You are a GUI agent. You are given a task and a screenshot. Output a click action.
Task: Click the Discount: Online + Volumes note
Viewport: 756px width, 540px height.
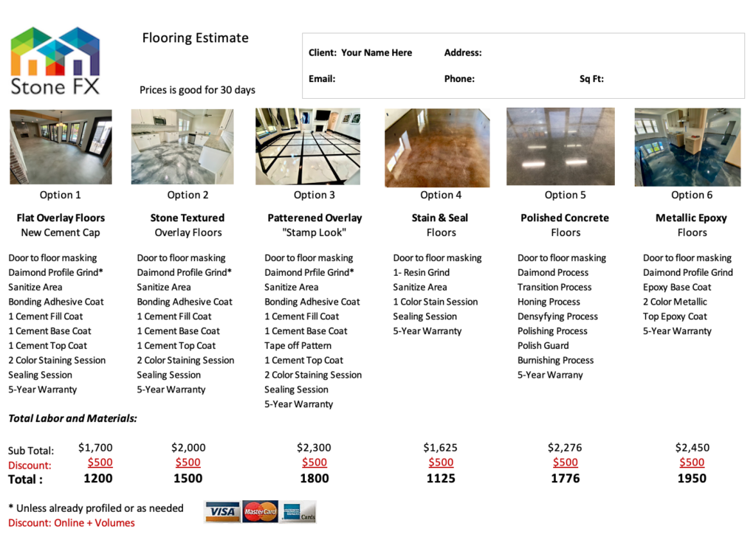72,523
